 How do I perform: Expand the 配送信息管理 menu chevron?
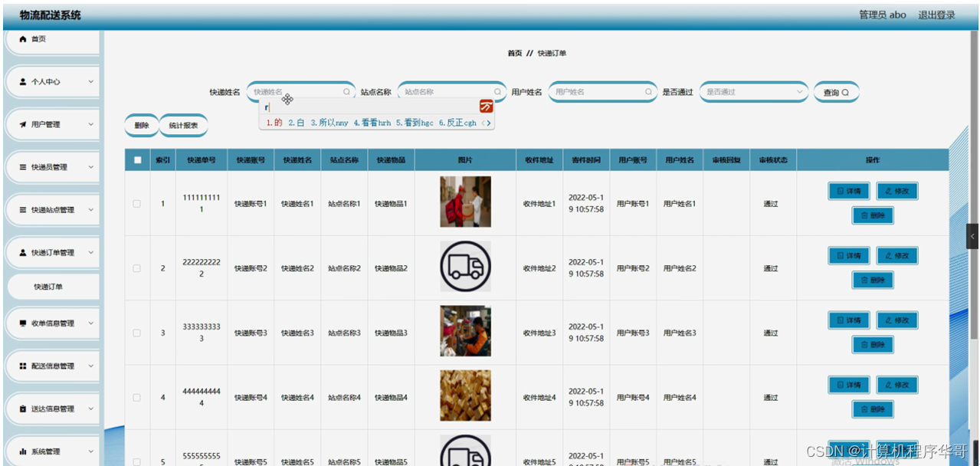coord(90,366)
